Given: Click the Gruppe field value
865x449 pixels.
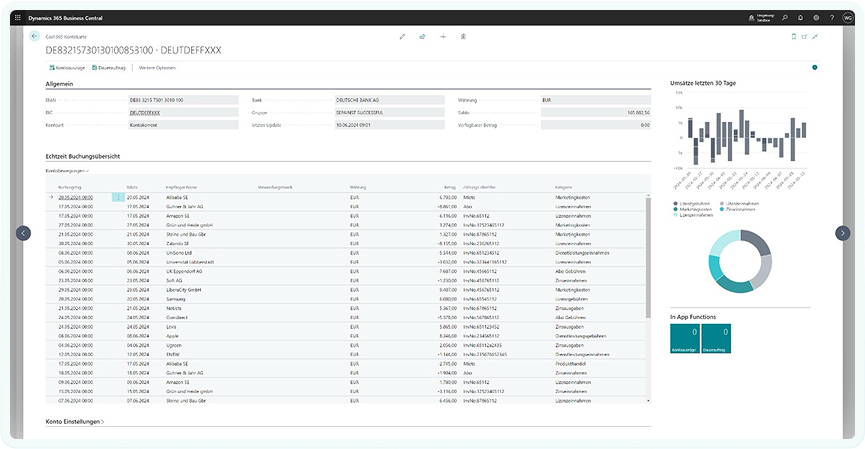Looking at the screenshot, I should click(389, 113).
